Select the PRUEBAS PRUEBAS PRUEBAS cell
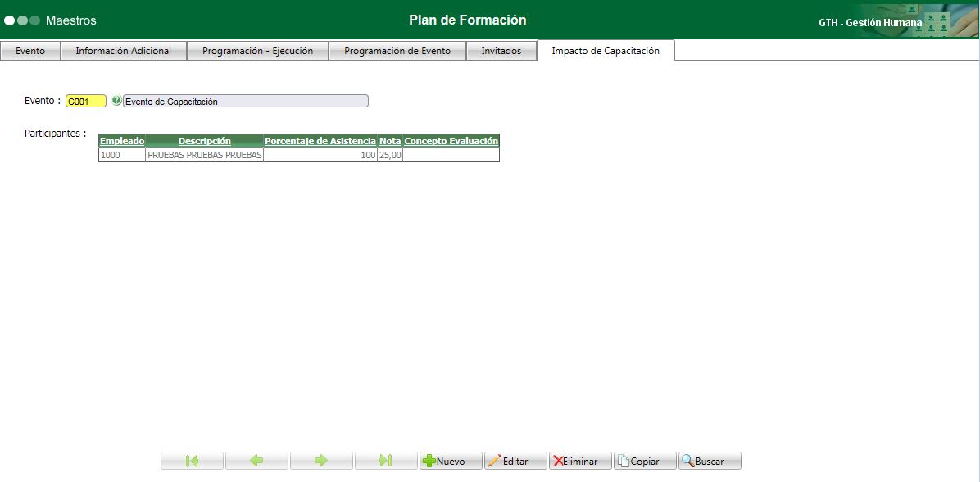 (204, 155)
